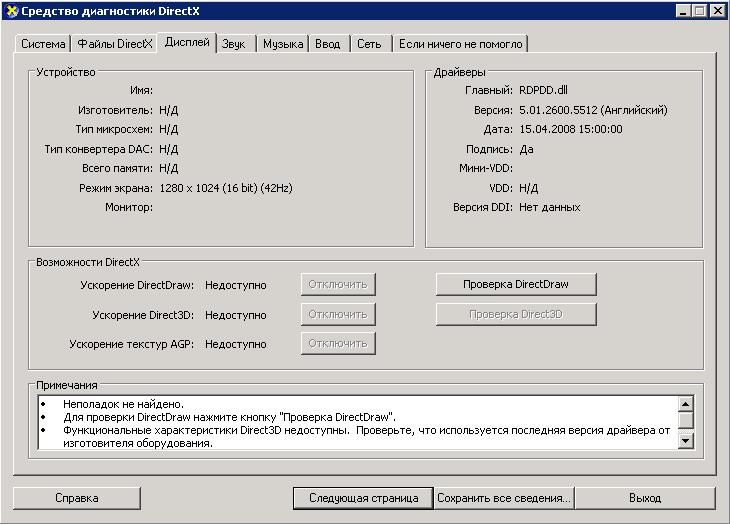This screenshot has height=524, width=730.
Task: Open the Файлы DirectX tab
Action: click(115, 44)
